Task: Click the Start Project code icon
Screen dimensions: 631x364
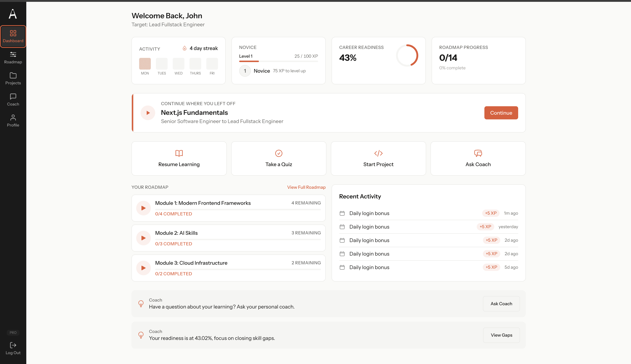Action: pyautogui.click(x=378, y=153)
